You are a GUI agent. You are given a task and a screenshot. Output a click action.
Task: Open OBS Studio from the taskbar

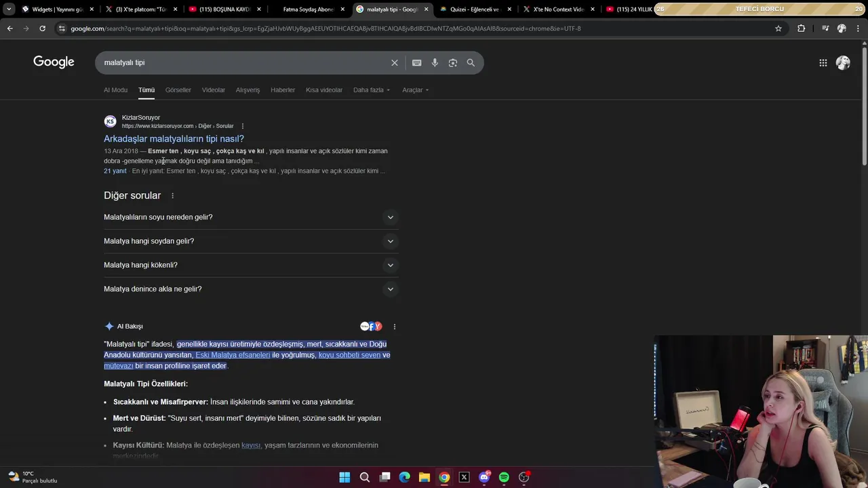coord(524,477)
